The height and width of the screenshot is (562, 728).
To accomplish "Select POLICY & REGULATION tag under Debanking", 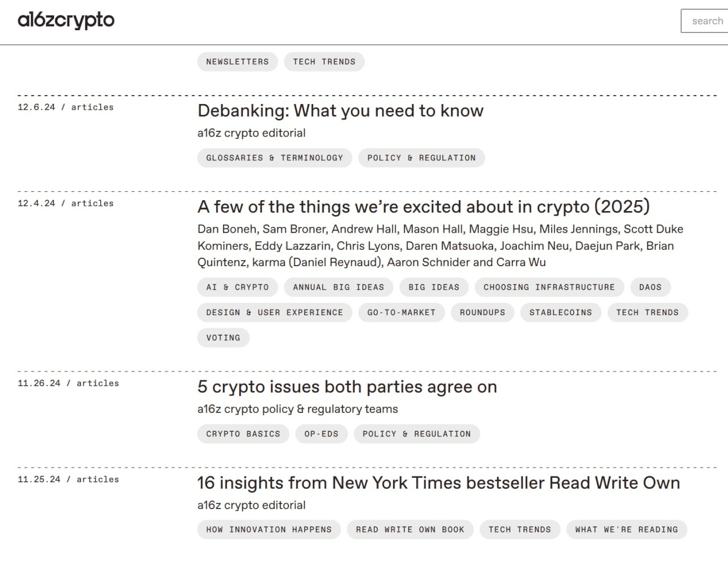I will click(x=421, y=158).
